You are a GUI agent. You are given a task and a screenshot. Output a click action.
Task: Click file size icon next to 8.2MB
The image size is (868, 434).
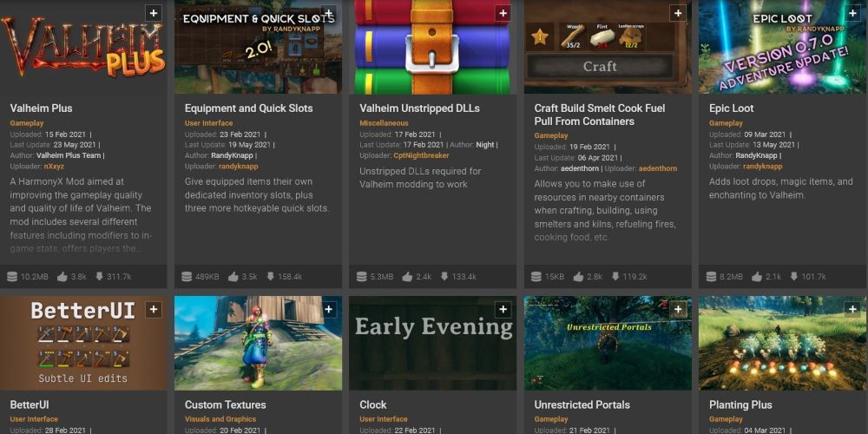coord(712,276)
